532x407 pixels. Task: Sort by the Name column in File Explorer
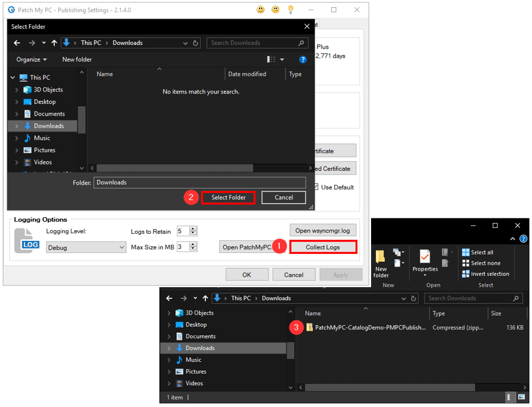point(312,313)
